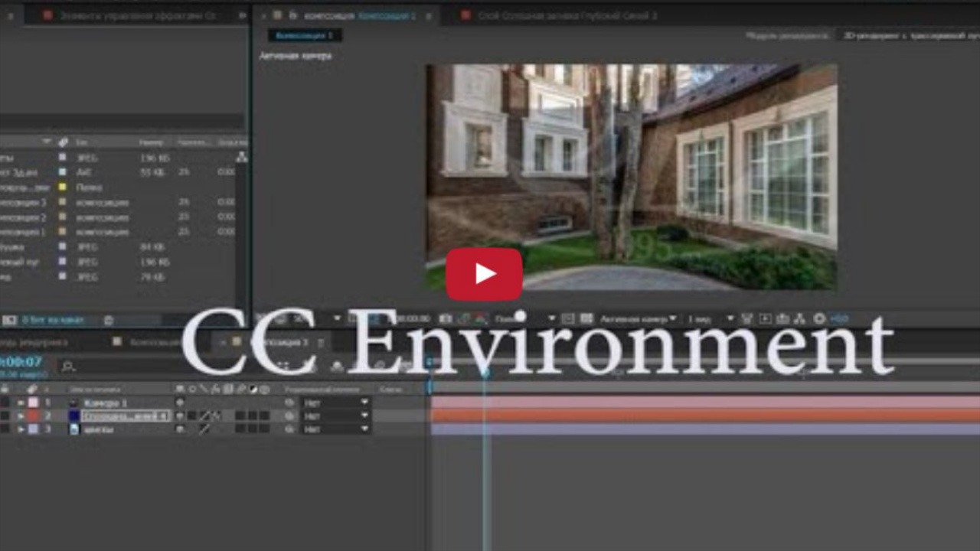
Task: Toggle the transparency grid icon in viewer
Action: [x=586, y=318]
